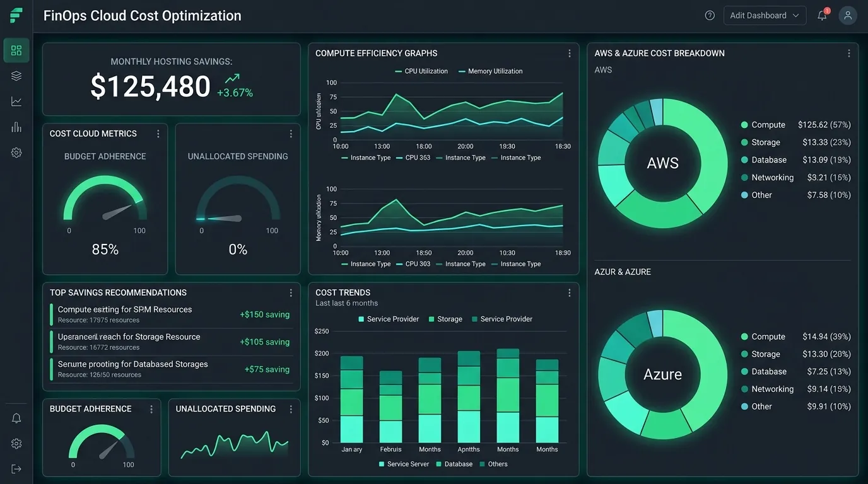Viewport: 868px width, 484px height.
Task: Click the +$150 saving value
Action: [x=265, y=314]
